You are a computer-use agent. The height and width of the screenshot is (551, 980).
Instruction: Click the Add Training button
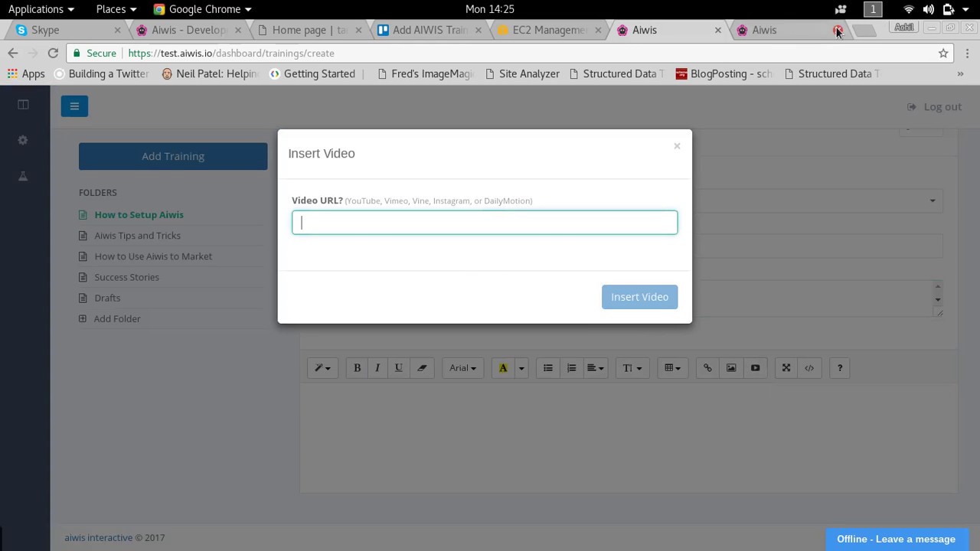pos(173,156)
